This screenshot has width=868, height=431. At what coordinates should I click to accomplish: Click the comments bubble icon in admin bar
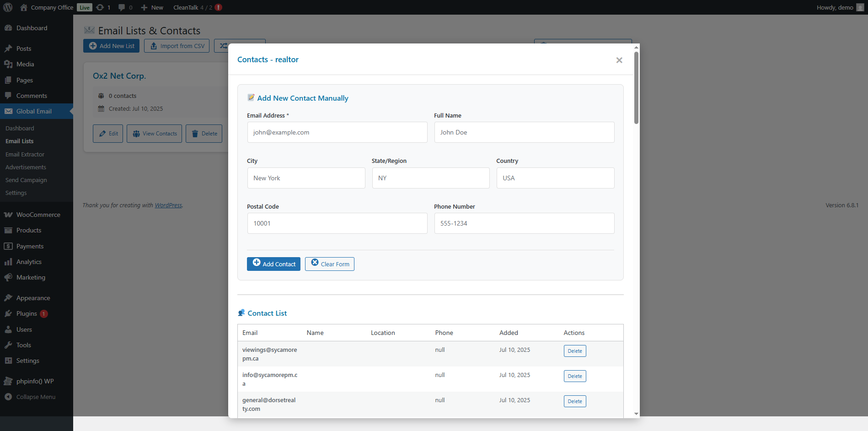[x=122, y=7]
